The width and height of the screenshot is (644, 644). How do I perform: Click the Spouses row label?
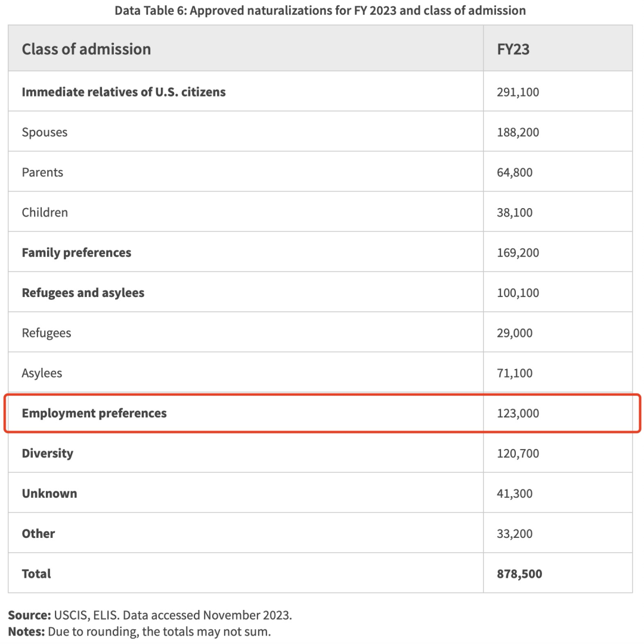click(x=45, y=132)
